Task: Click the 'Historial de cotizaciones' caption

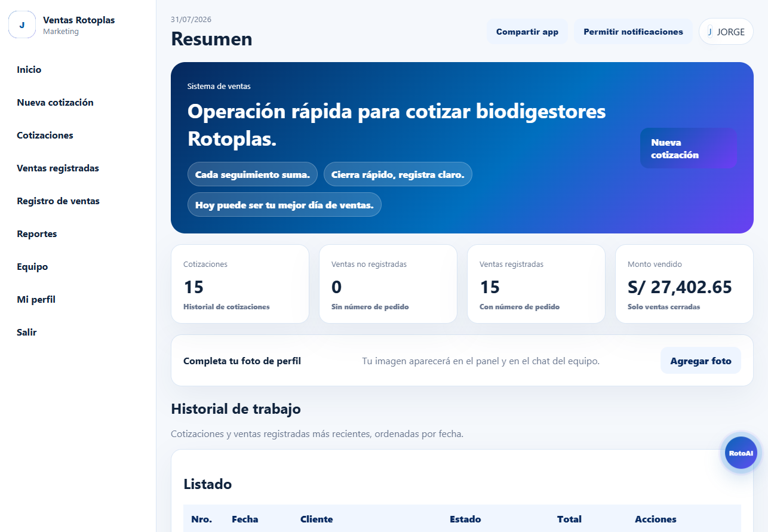Action: 226,307
